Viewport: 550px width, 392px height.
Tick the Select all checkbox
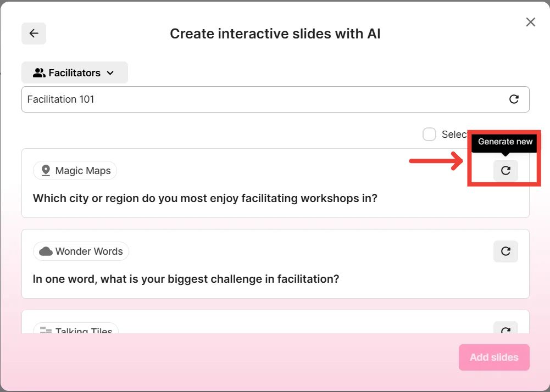(x=429, y=135)
